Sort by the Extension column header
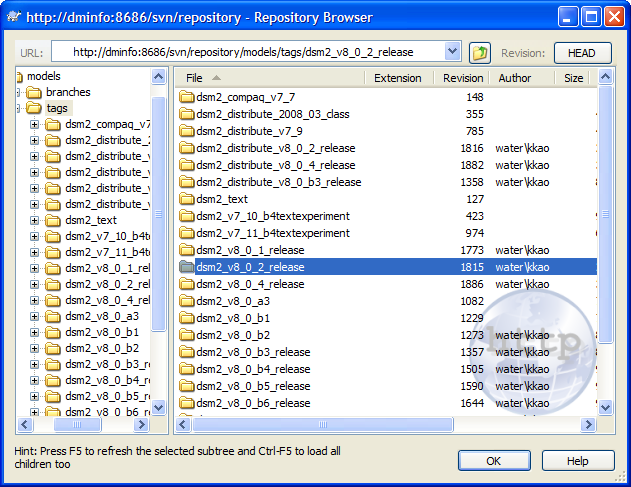Image resolution: width=631 pixels, height=487 pixels. [x=399, y=78]
